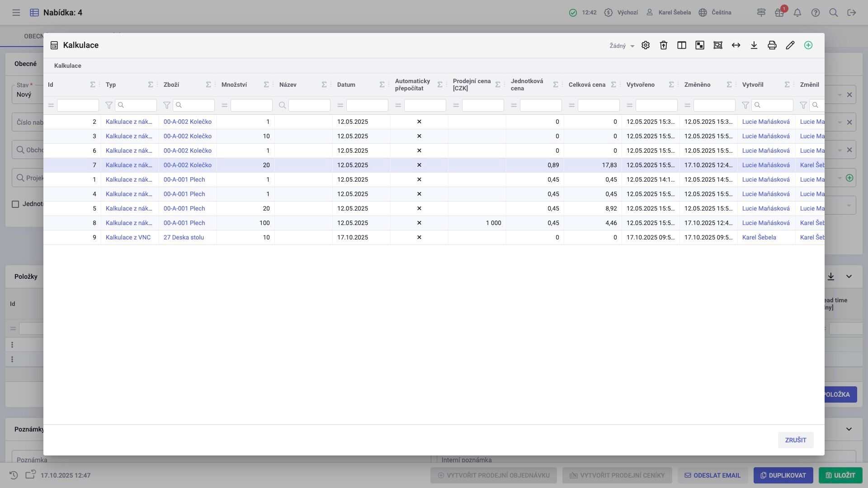Open the Typ column filter funnel
The height and width of the screenshot is (488, 868).
108,105
